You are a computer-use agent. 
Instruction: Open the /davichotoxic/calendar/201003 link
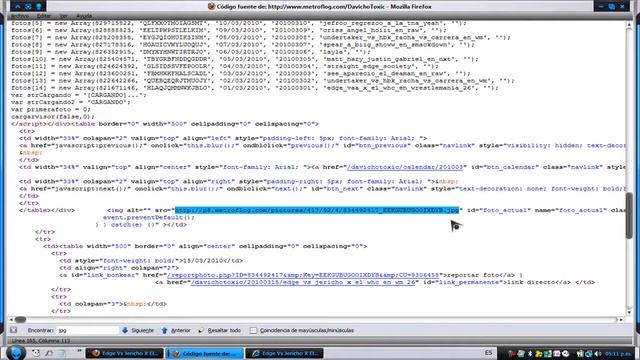[x=405, y=167]
